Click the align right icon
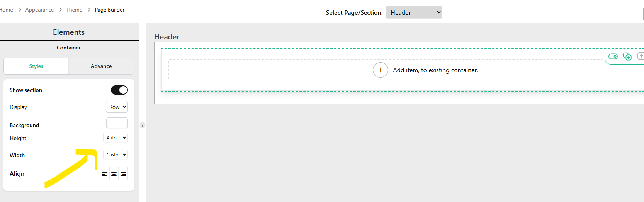 point(123,174)
